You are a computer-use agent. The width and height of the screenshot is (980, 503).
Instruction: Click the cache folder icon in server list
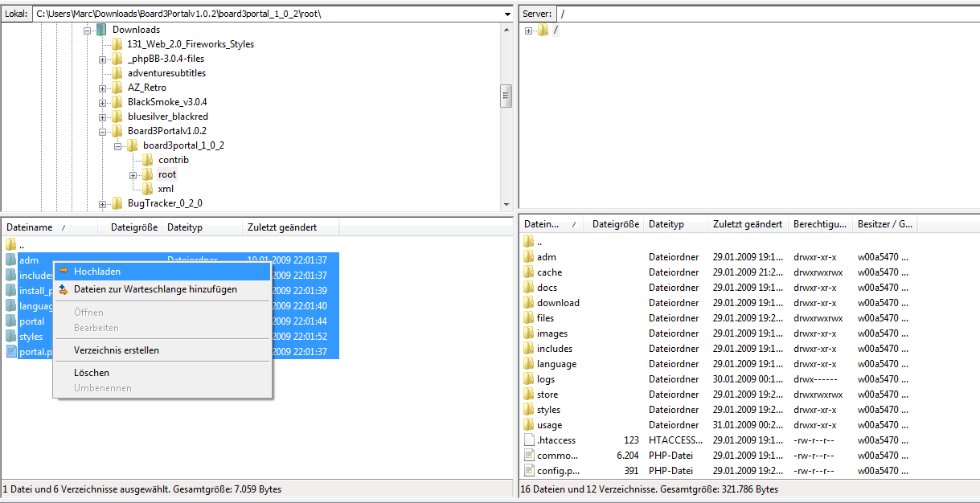point(529,272)
